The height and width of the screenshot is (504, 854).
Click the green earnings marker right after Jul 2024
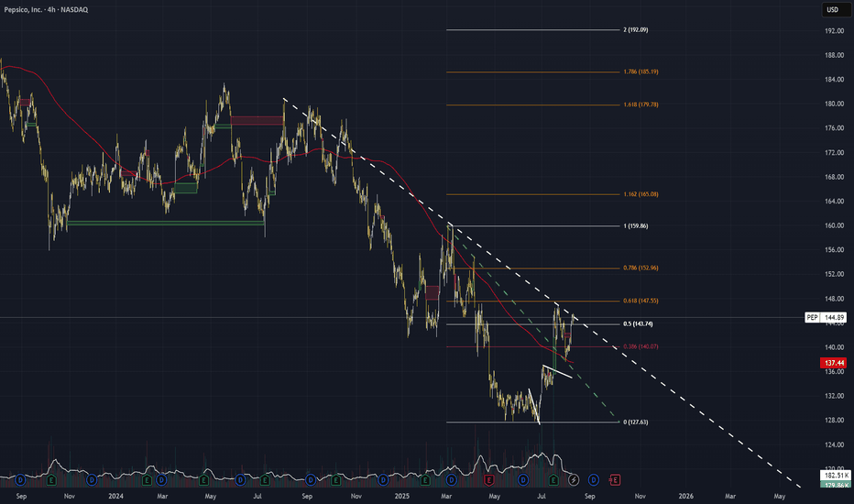point(265,480)
